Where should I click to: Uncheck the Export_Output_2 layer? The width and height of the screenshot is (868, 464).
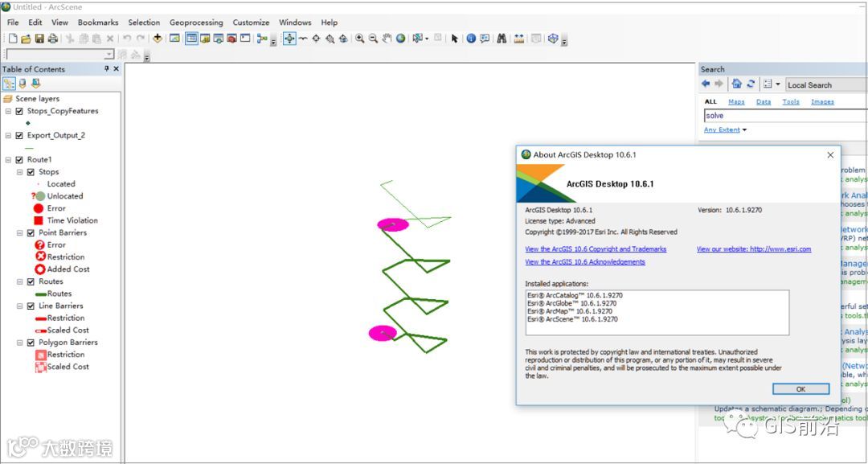point(19,135)
